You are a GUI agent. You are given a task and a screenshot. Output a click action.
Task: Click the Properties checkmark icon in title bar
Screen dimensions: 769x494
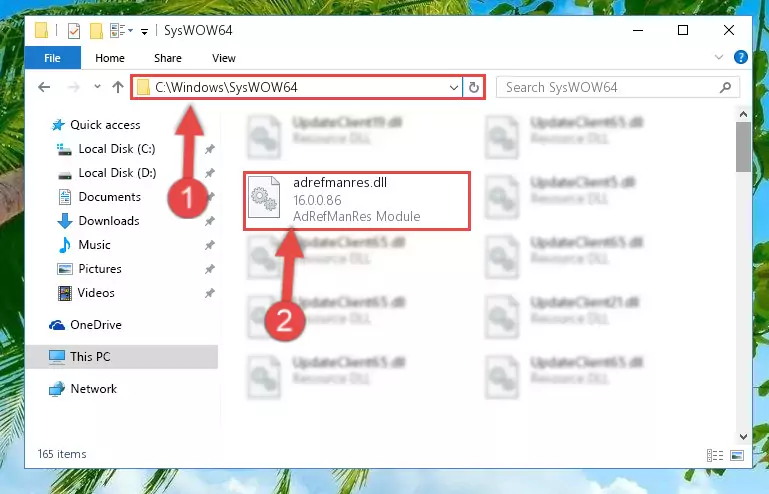(74, 31)
